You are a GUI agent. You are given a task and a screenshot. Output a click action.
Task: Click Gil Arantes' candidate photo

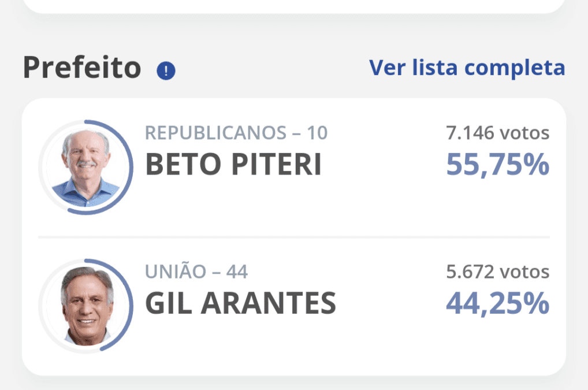point(85,306)
